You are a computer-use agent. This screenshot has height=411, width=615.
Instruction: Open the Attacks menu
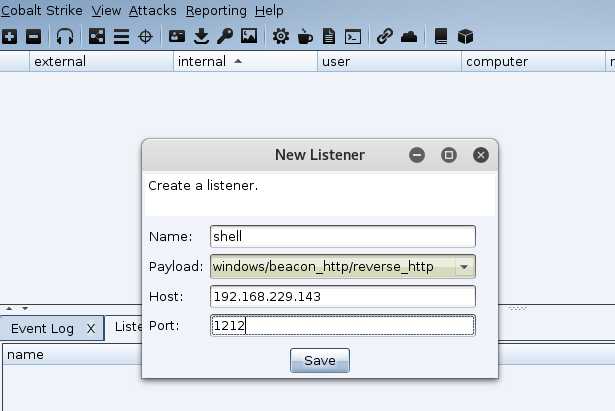coord(153,11)
